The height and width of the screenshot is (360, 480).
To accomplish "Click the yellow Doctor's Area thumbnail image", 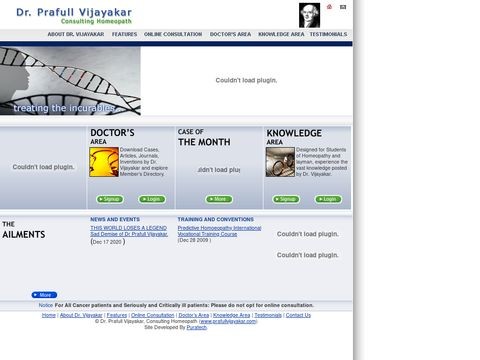I will point(104,162).
